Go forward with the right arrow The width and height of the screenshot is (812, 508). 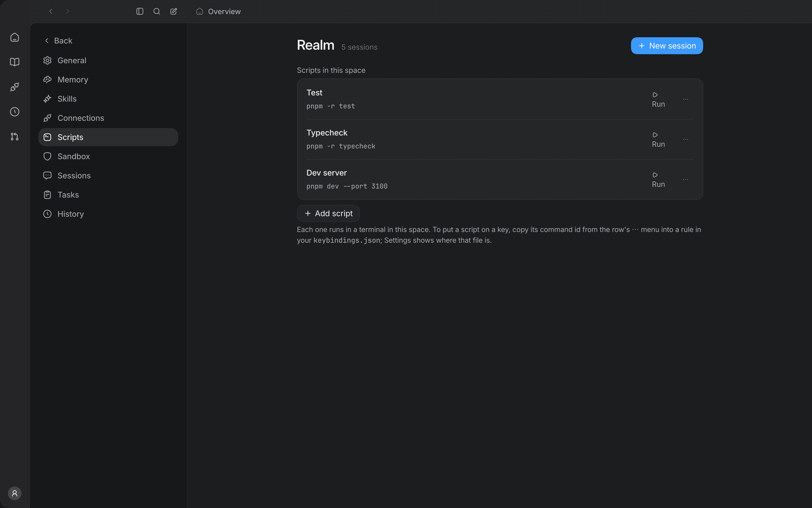(67, 11)
